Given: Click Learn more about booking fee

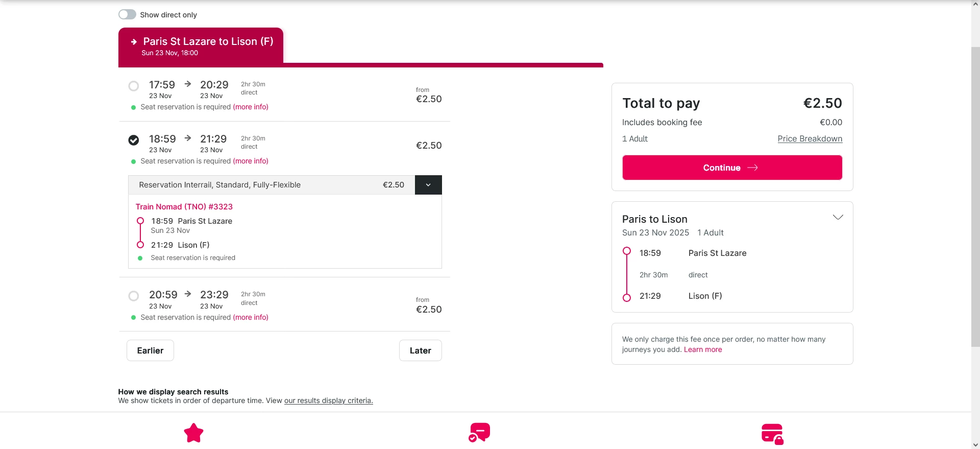Looking at the screenshot, I should click(703, 349).
